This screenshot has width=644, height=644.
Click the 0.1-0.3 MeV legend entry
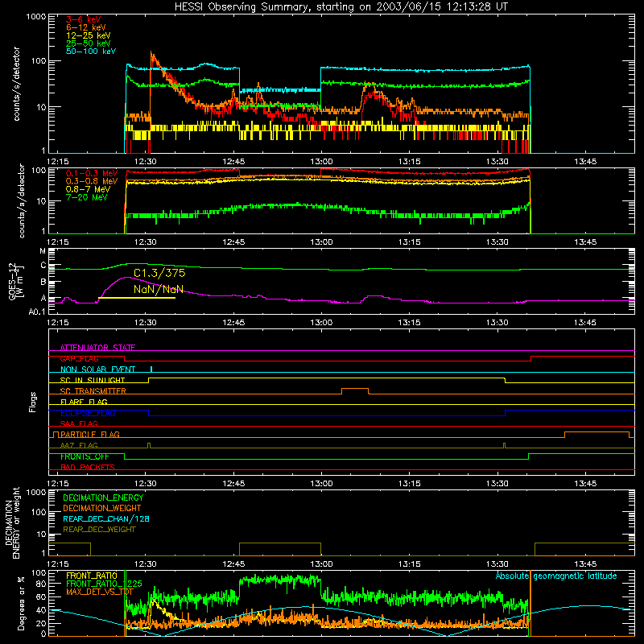tap(92, 174)
